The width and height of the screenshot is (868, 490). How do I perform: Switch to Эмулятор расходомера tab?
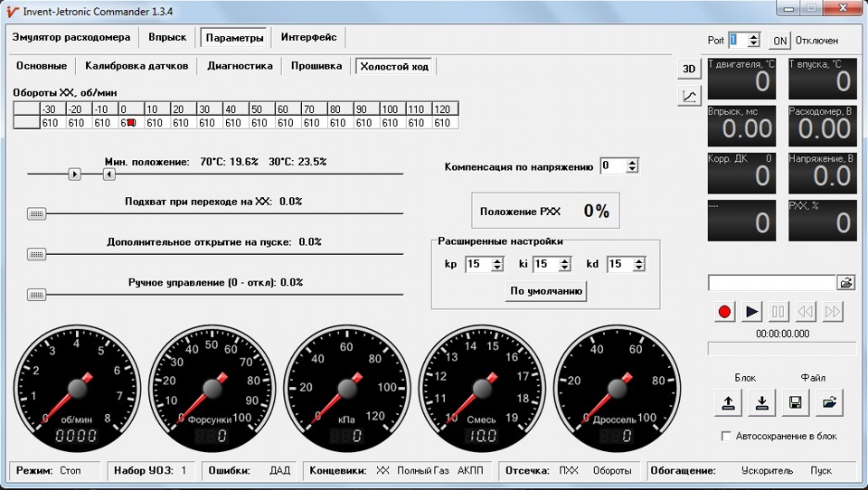(71, 37)
